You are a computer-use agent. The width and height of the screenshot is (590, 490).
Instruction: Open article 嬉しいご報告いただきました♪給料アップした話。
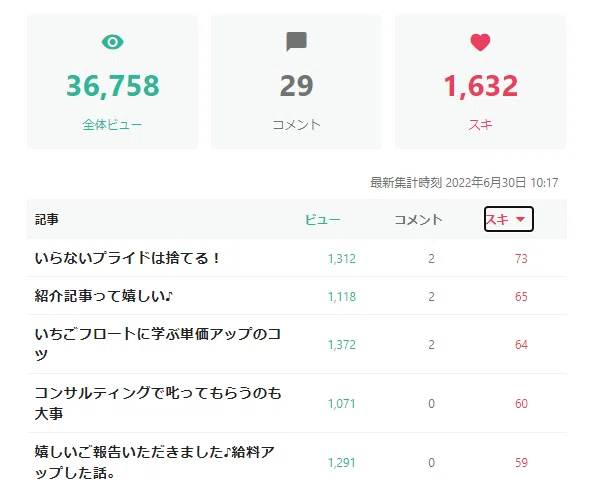154,462
